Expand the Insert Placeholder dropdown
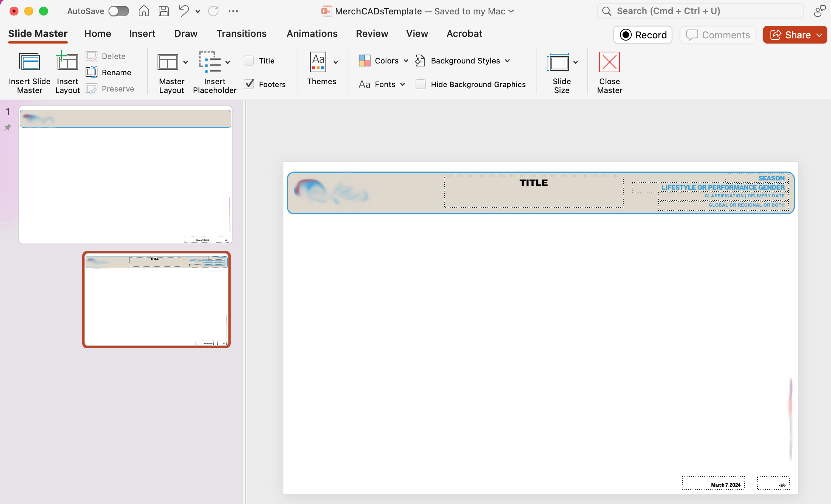Viewport: 831px width, 504px height. (228, 62)
